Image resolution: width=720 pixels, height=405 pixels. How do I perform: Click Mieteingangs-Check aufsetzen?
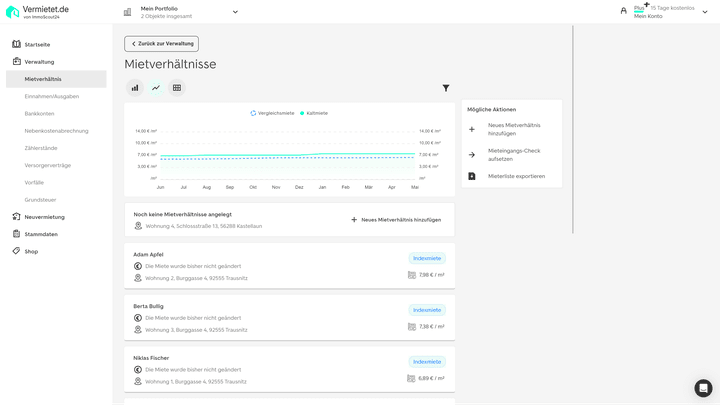[514, 155]
